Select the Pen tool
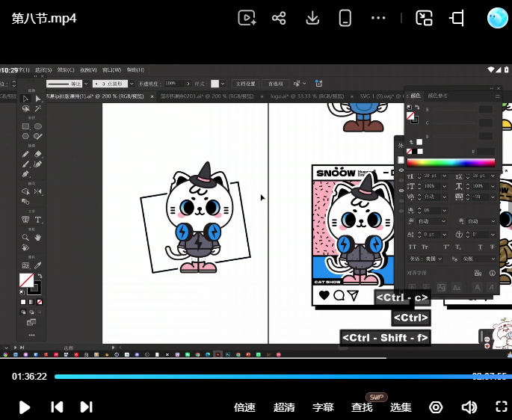This screenshot has height=420, width=512. pyautogui.click(x=25, y=174)
